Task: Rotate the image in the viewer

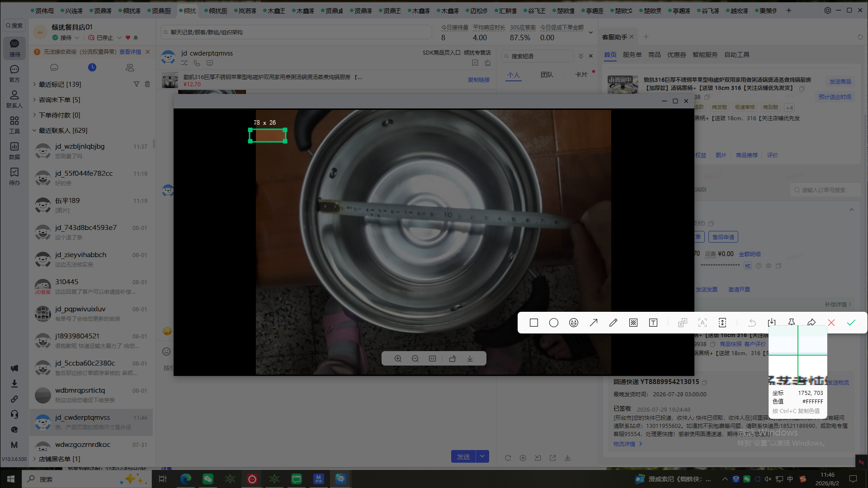Action: pyautogui.click(x=453, y=358)
